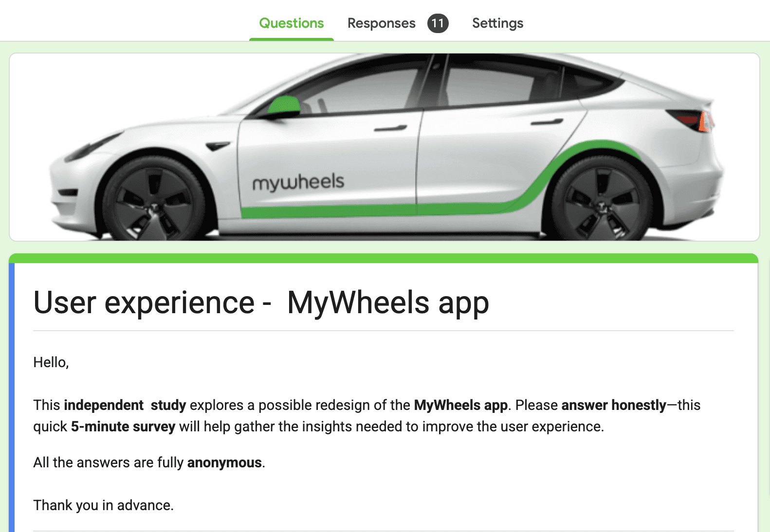Click the blue left accent bar of the card
Viewport: 770px width, 532px height.
(12, 397)
